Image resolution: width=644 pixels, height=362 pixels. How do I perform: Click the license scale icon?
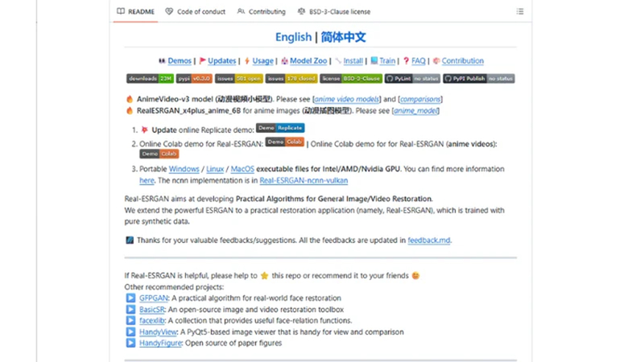pos(301,11)
